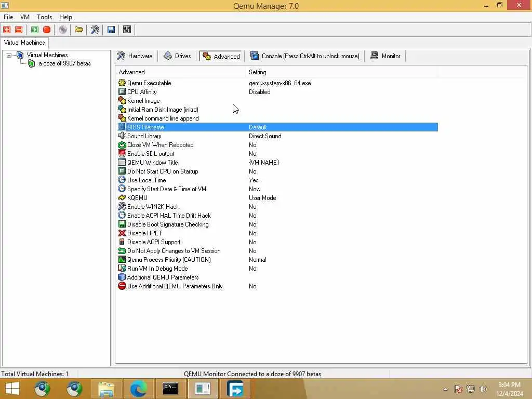Click the red stop VM toolbar icon
The image size is (532, 399).
[x=47, y=30]
